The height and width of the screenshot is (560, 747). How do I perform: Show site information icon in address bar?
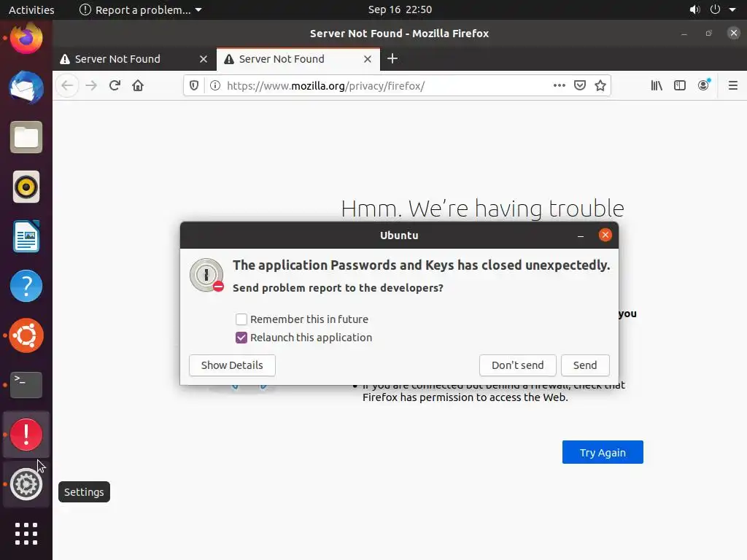click(x=215, y=86)
